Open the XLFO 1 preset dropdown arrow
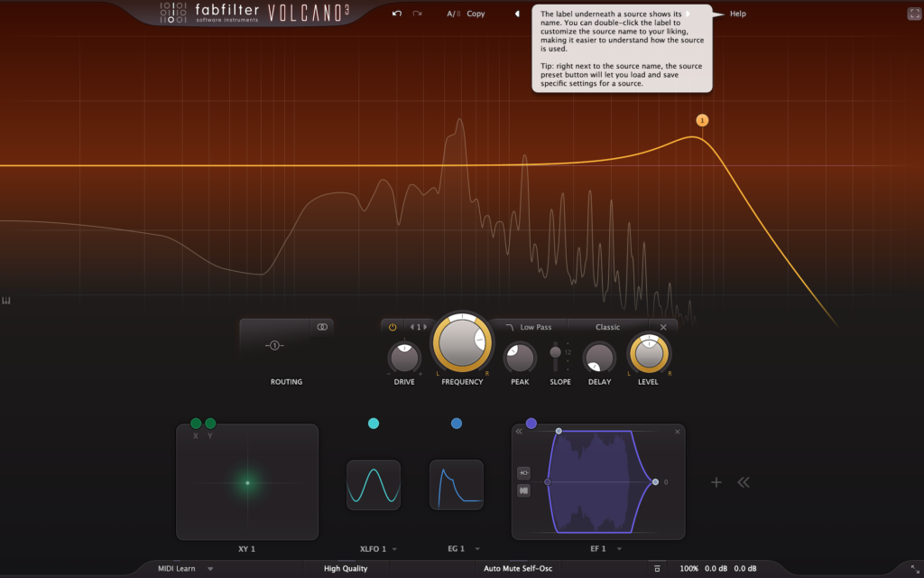Screen dimensions: 924x578 [394, 549]
